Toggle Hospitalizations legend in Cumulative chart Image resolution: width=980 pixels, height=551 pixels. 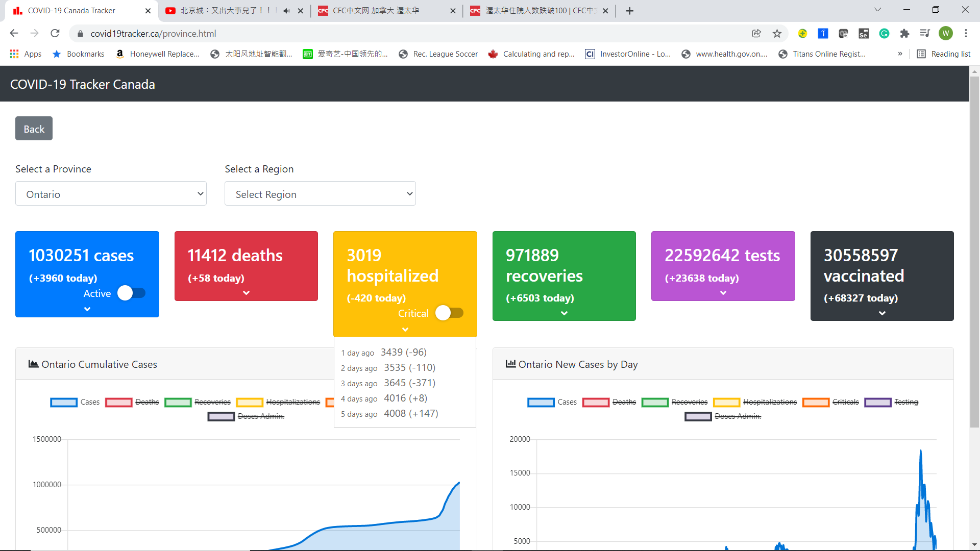pos(278,402)
